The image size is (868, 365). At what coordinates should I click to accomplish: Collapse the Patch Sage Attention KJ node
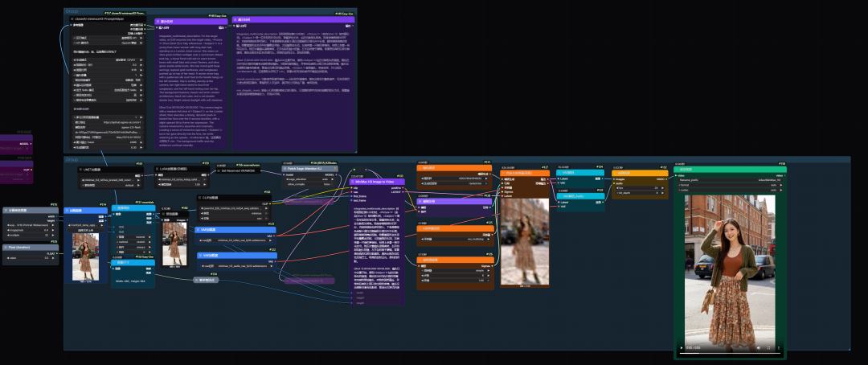pos(285,168)
